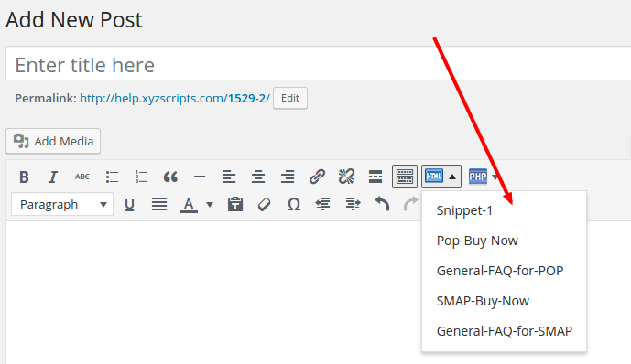Underline the selected text
The image size is (631, 364).
coord(129,205)
